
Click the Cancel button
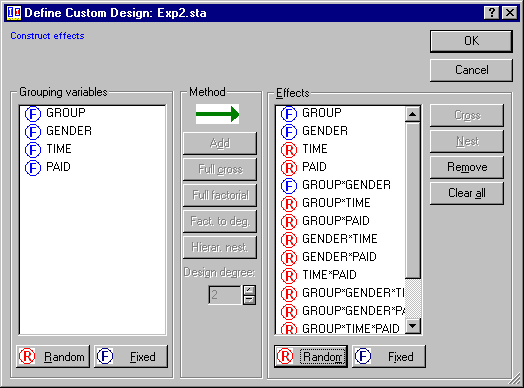(471, 70)
